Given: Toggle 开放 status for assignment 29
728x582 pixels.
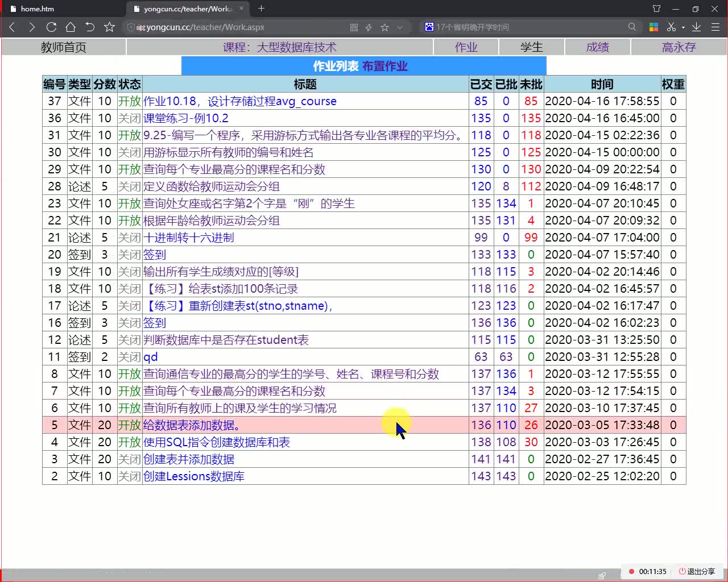Looking at the screenshot, I should point(130,169).
